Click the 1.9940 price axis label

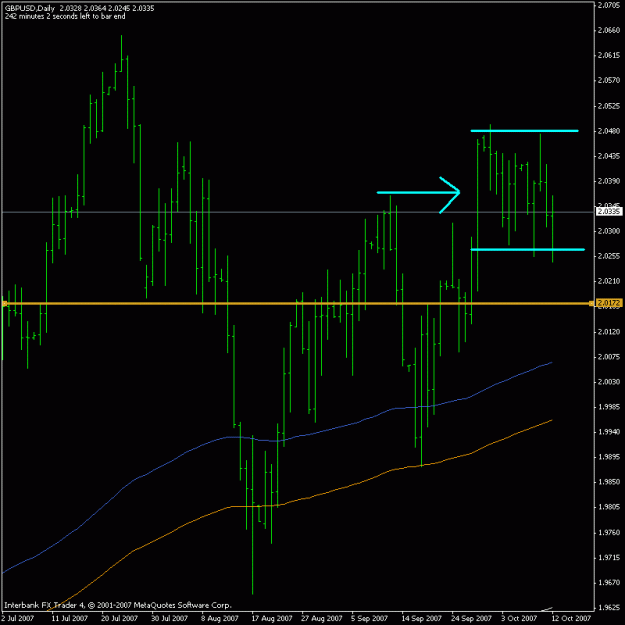609,432
